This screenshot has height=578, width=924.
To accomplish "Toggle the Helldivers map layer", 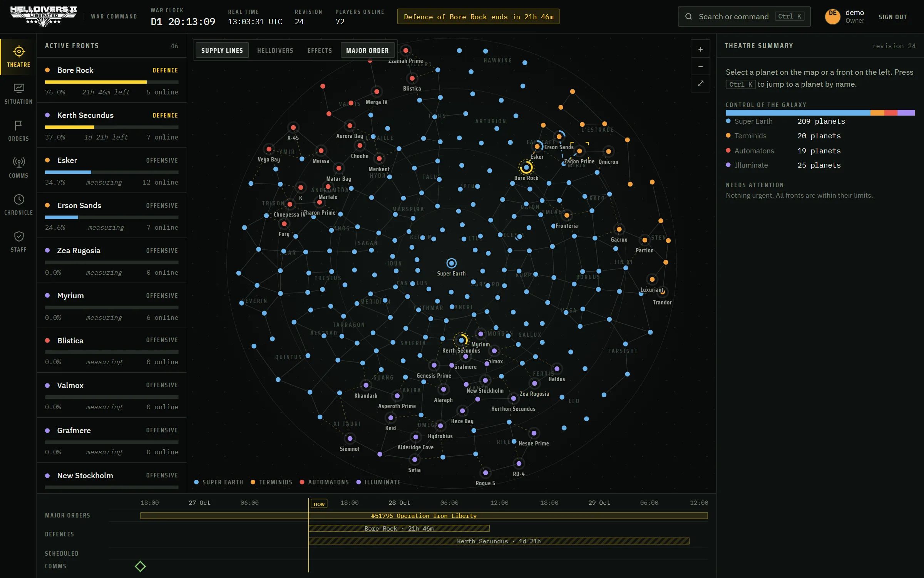I will pos(275,50).
